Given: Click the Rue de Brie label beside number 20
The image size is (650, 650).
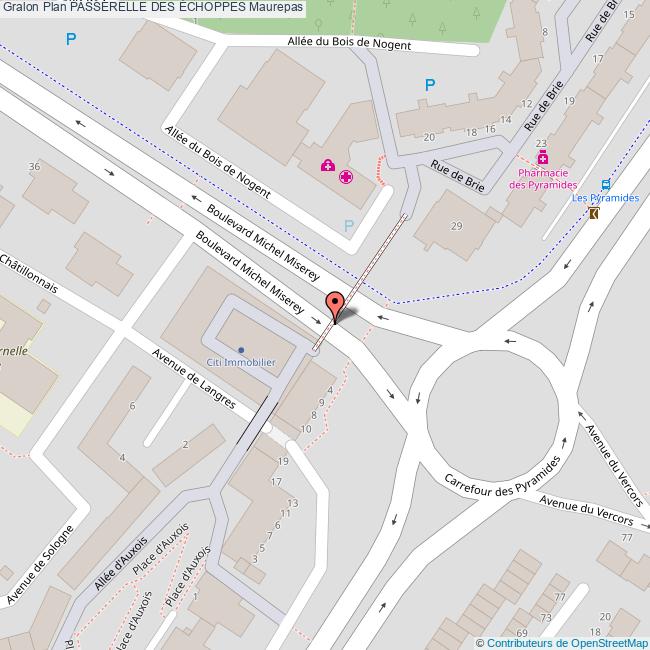Looking at the screenshot, I should click(x=457, y=176).
